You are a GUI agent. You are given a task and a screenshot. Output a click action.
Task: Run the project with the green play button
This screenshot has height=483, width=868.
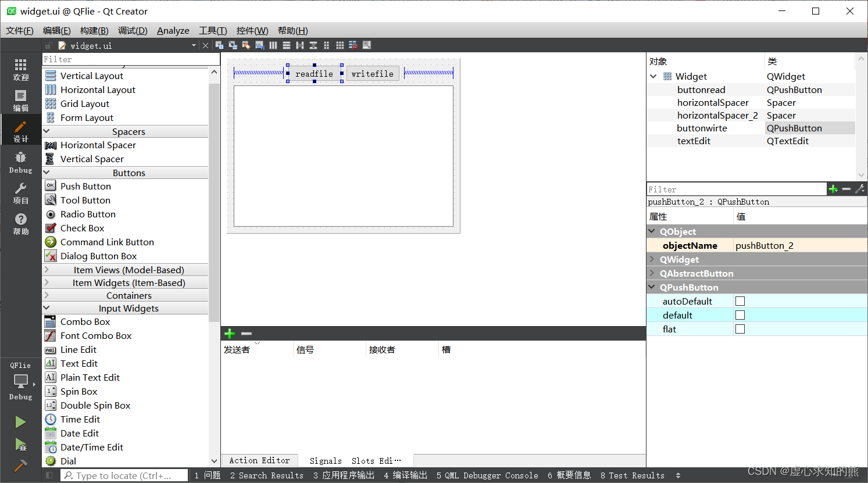(20, 422)
